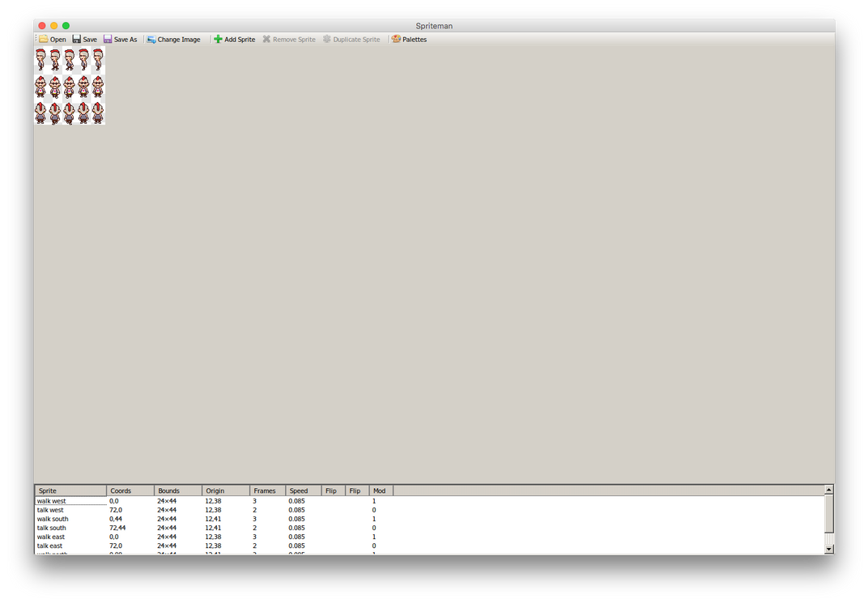Click the Origin column header
The image size is (868, 603).
(226, 490)
